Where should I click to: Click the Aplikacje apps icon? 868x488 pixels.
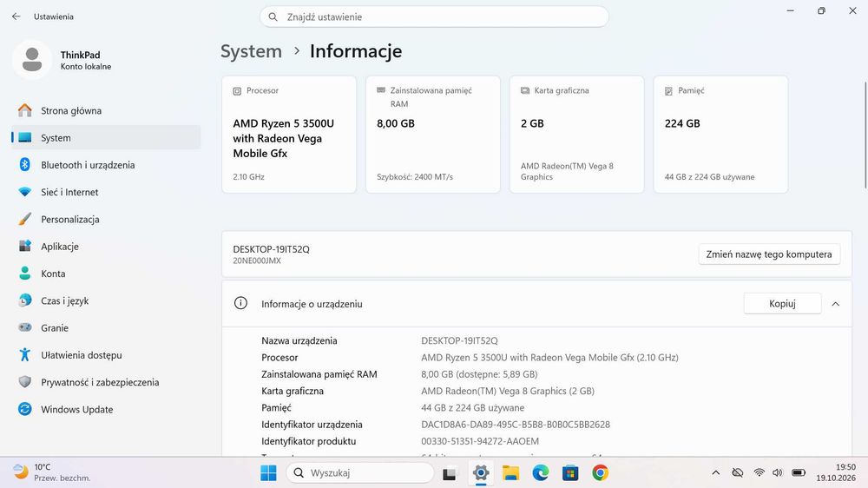point(25,246)
